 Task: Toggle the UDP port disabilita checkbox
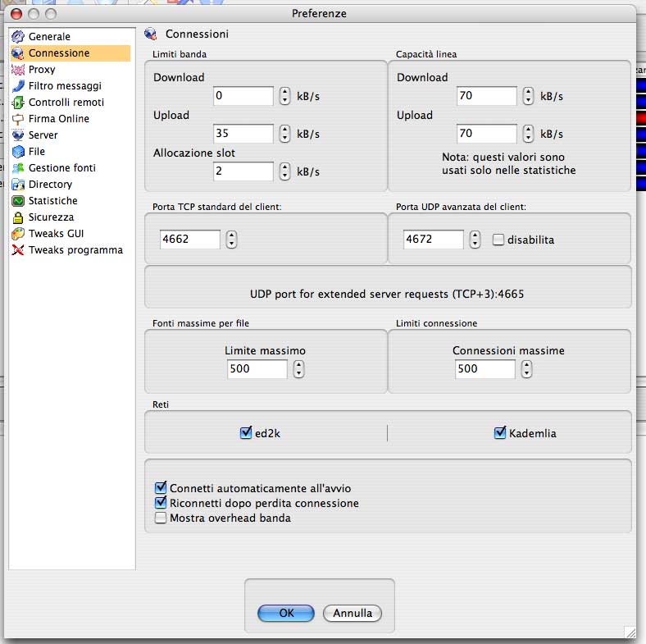(x=498, y=240)
